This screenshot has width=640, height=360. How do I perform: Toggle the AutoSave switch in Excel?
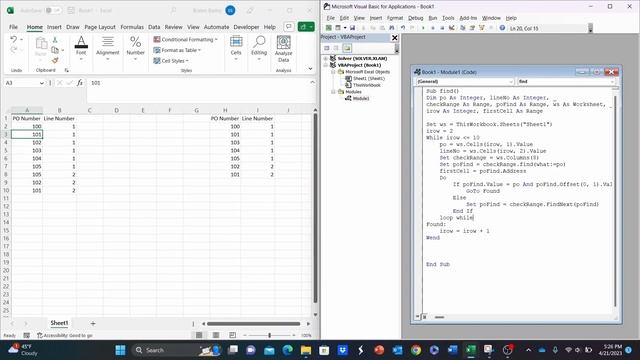pyautogui.click(x=53, y=10)
